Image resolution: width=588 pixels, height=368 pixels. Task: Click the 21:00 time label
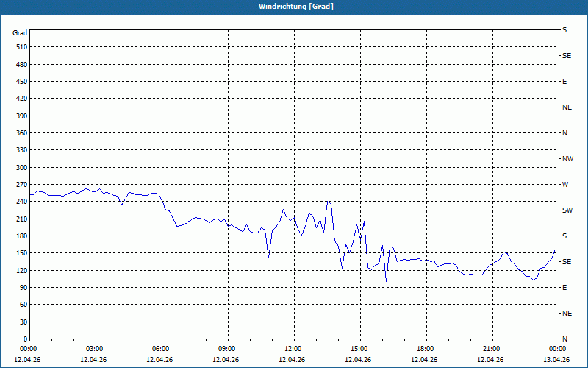click(492, 349)
